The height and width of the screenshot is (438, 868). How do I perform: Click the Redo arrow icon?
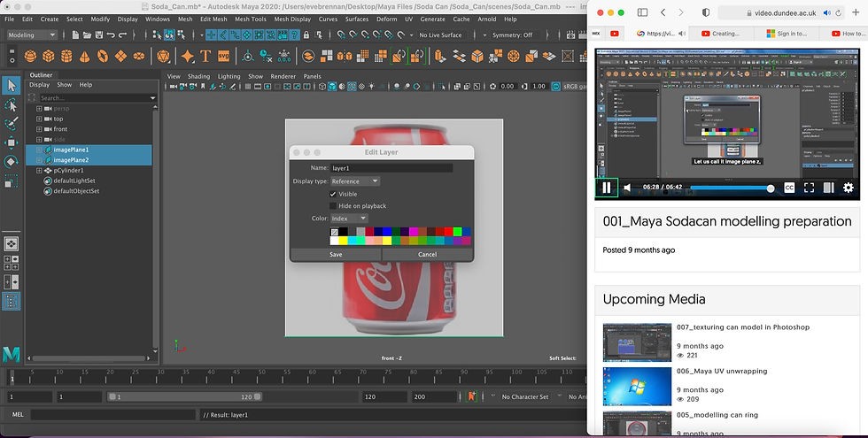point(122,35)
